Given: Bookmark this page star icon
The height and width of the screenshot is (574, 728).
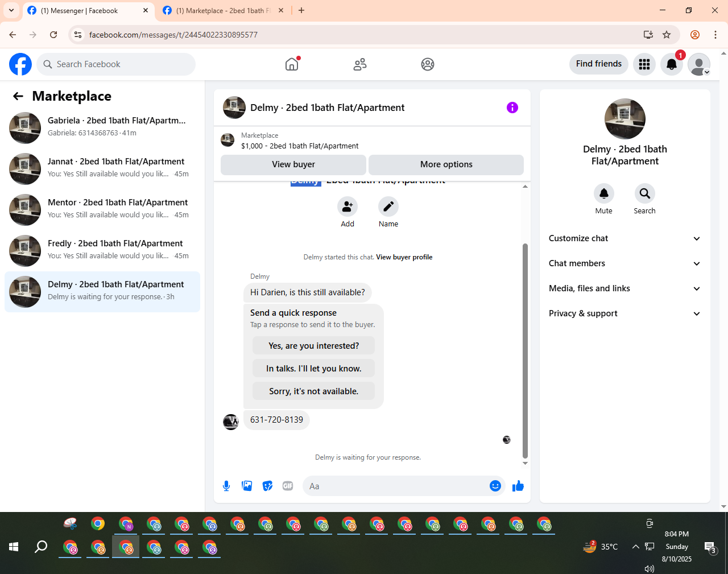Looking at the screenshot, I should coord(667,35).
